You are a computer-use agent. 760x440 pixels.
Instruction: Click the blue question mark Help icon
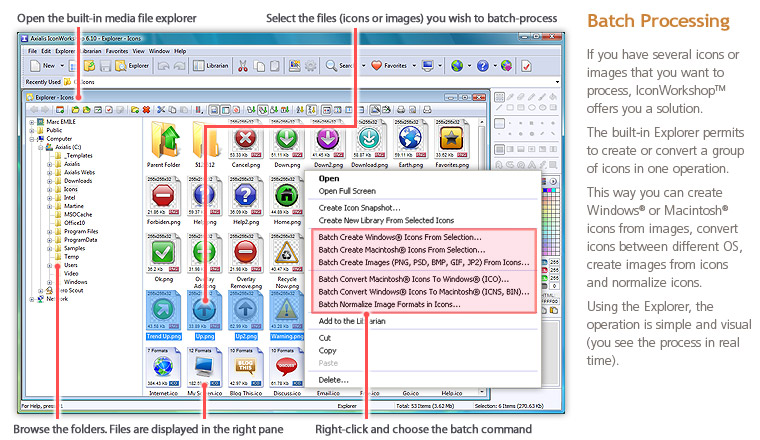tap(483, 66)
